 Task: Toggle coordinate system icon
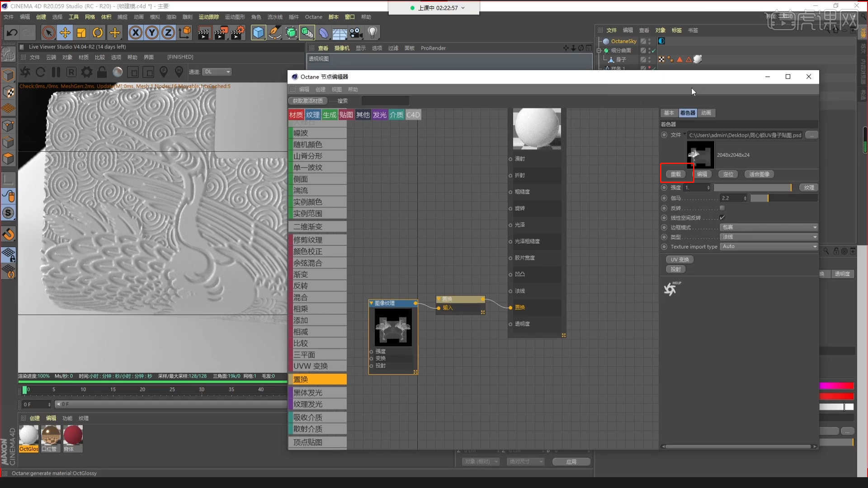(185, 33)
